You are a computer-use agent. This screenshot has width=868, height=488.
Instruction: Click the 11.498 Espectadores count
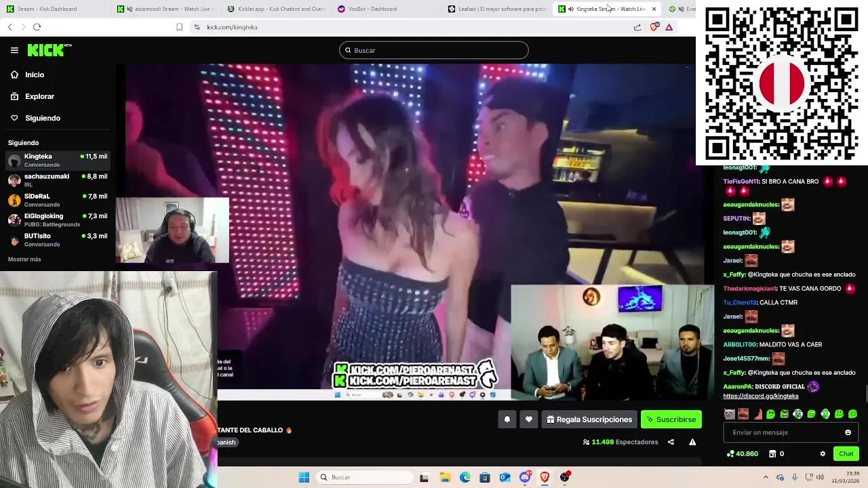pyautogui.click(x=620, y=442)
